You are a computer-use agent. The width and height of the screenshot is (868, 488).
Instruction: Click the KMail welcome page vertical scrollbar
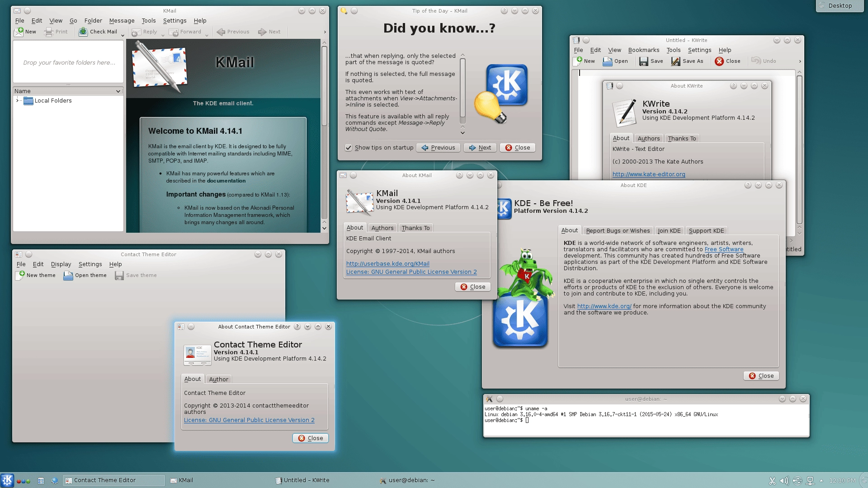pyautogui.click(x=324, y=86)
